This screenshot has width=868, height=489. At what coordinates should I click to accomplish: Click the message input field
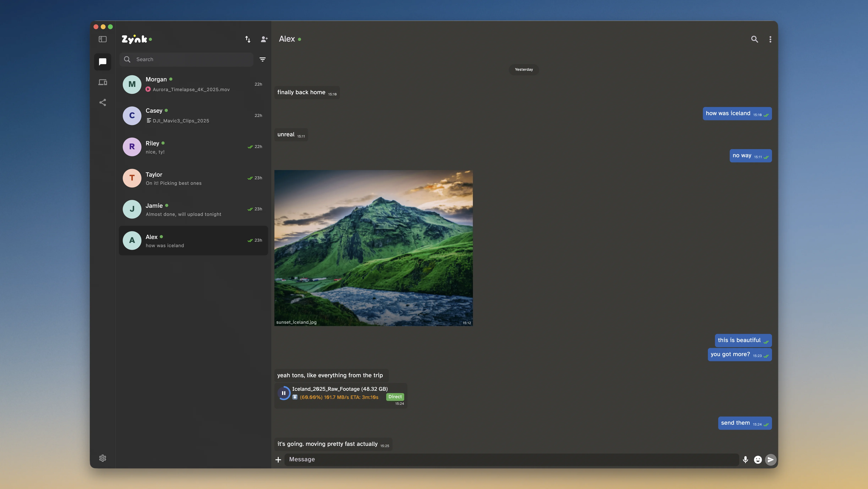coord(505,459)
